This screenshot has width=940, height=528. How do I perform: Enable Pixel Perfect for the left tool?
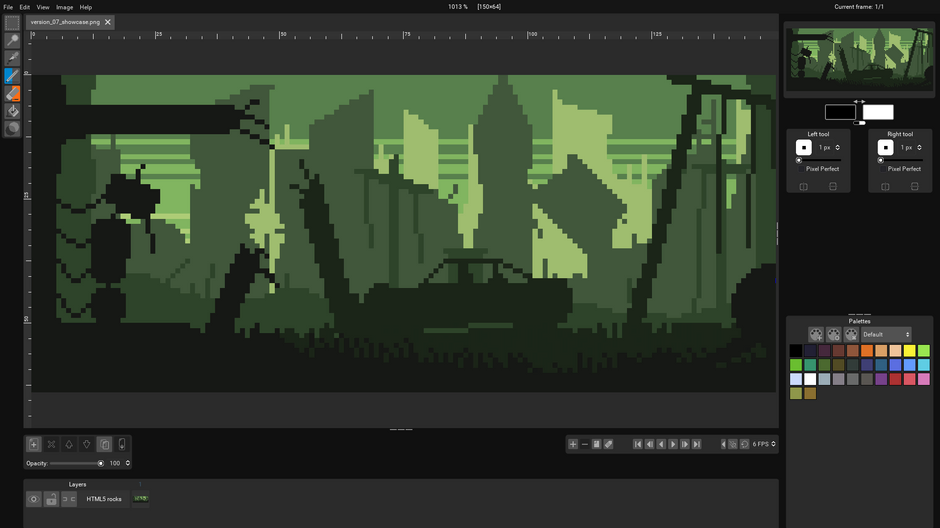point(799,168)
